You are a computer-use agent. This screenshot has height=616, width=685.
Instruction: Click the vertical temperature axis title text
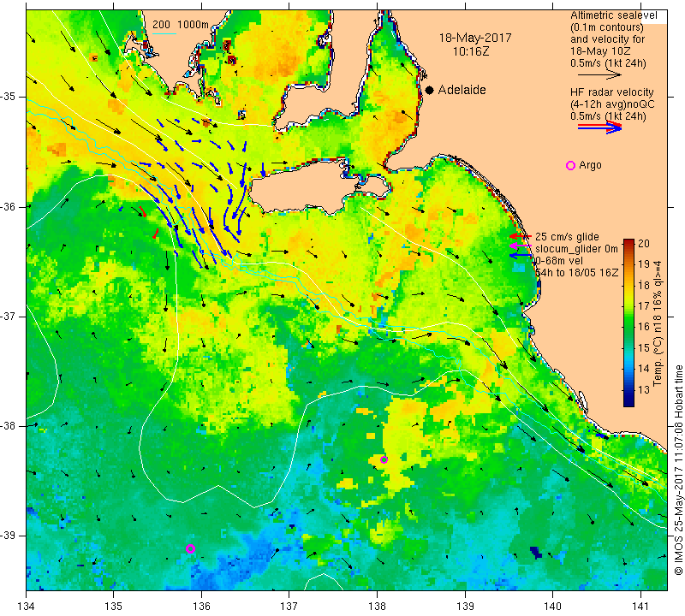coord(658,323)
